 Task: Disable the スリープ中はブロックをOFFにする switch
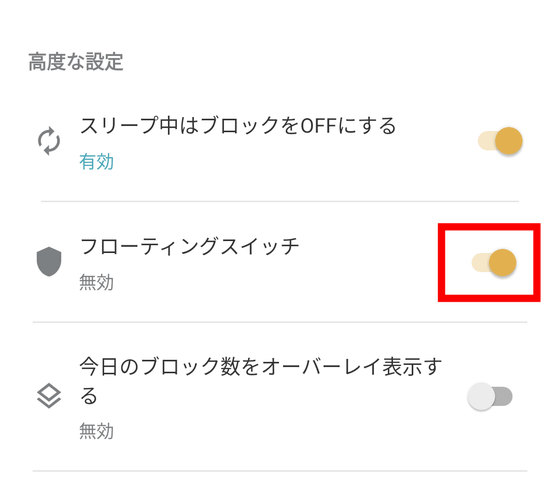click(x=500, y=141)
